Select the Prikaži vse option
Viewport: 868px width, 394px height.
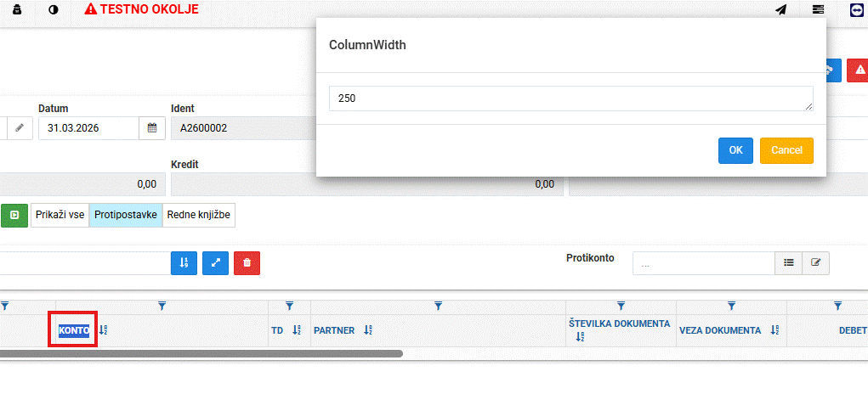(x=60, y=215)
